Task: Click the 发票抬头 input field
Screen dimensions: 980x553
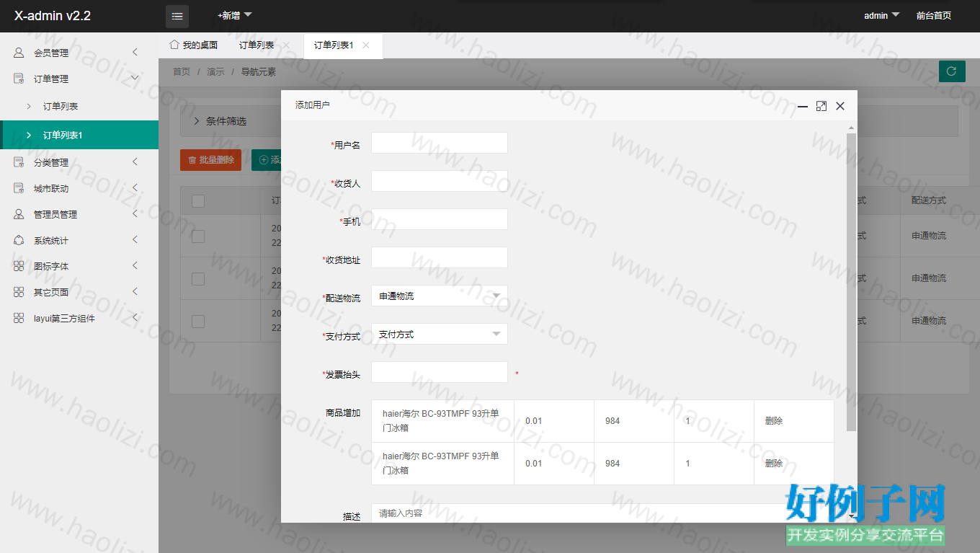Action: [x=440, y=372]
